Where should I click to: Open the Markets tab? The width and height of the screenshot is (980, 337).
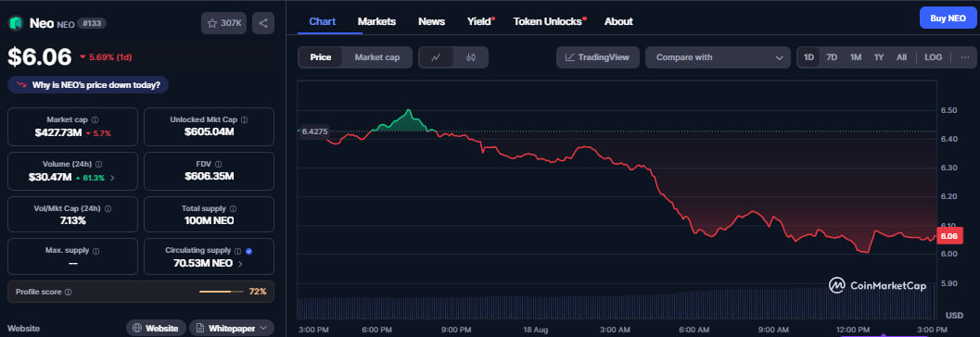coord(376,21)
